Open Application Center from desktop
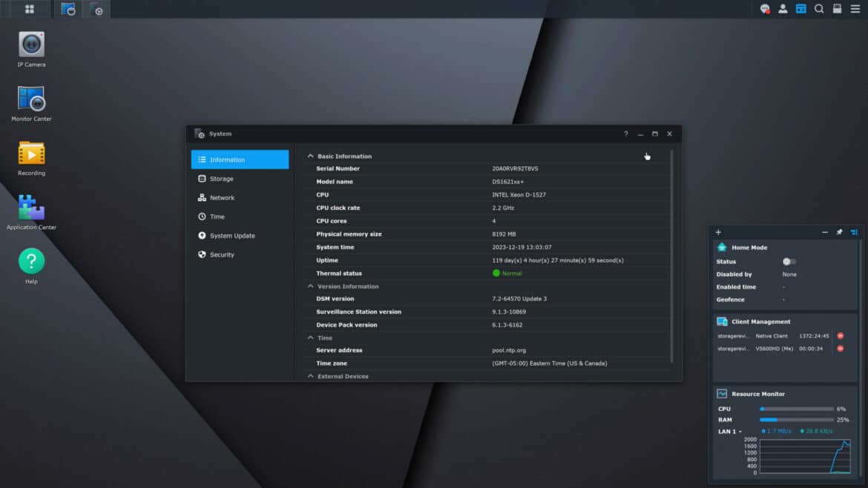 pos(31,212)
